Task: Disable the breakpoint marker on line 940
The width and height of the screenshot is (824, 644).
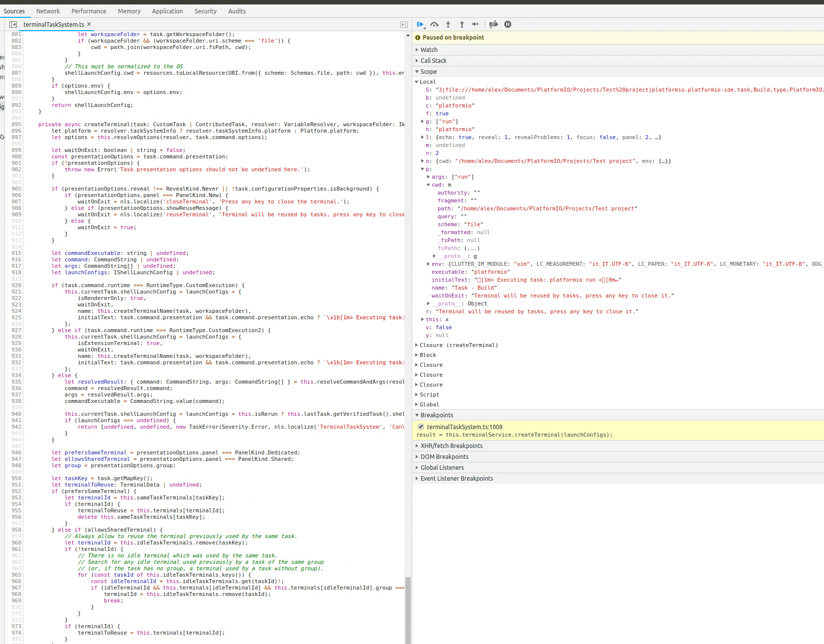Action: [16, 414]
